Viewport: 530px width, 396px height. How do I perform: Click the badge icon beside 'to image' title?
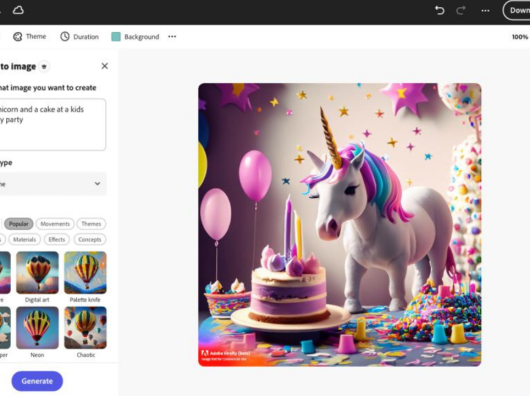(44, 67)
